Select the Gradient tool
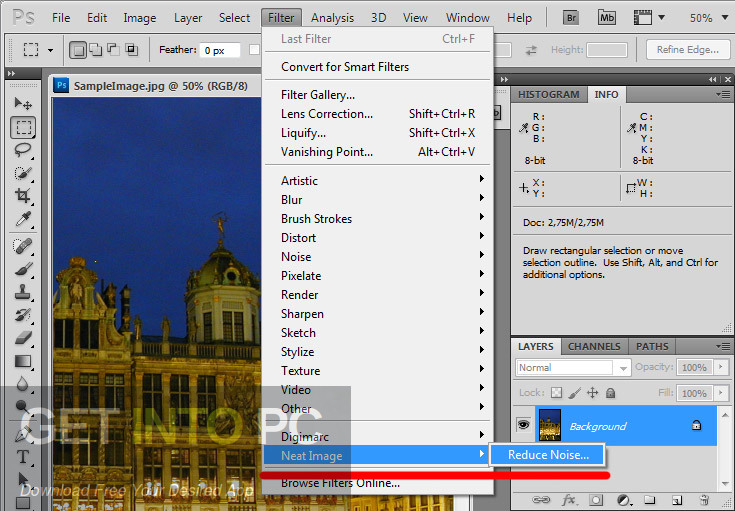Image resolution: width=735 pixels, height=511 pixels. (22, 361)
